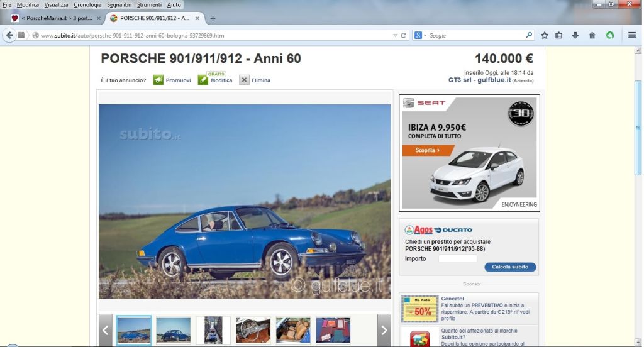Open the Strumenti menu
644x347 pixels.
149,4
